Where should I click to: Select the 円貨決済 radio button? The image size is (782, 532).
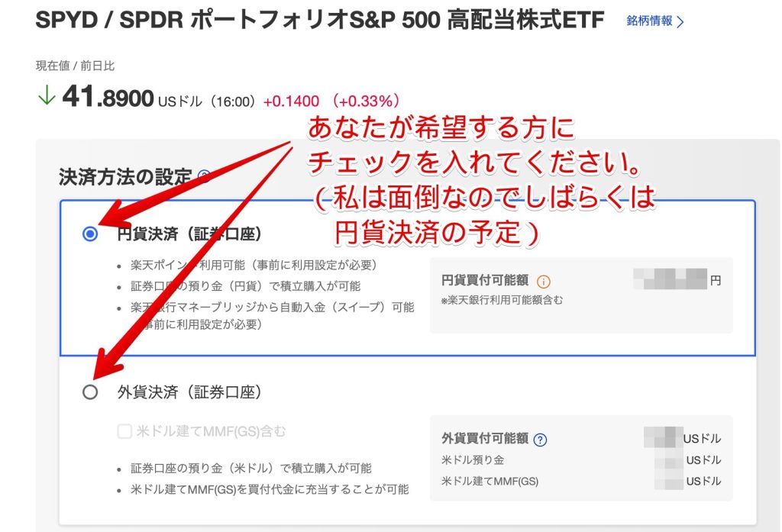point(90,234)
